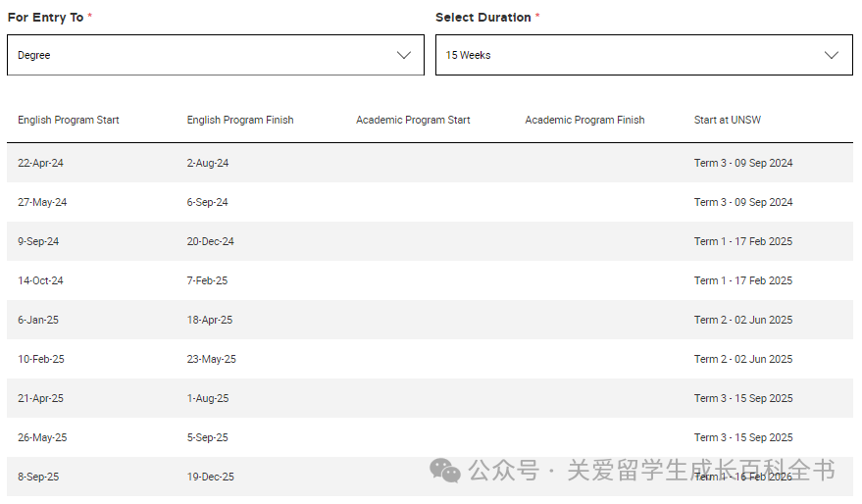Viewport: 862px width, 504px height.
Task: Click the WeChat logo in watermark
Action: (444, 471)
